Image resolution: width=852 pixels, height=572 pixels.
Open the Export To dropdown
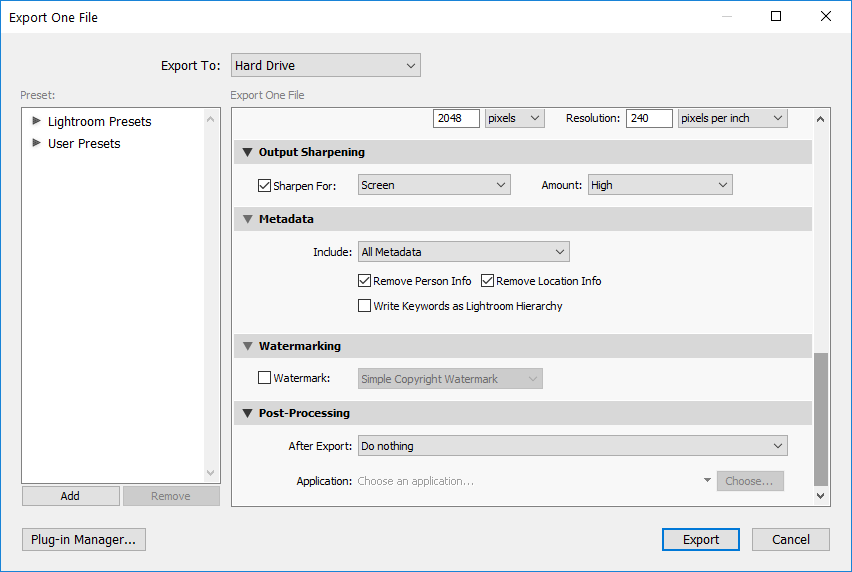pyautogui.click(x=325, y=66)
